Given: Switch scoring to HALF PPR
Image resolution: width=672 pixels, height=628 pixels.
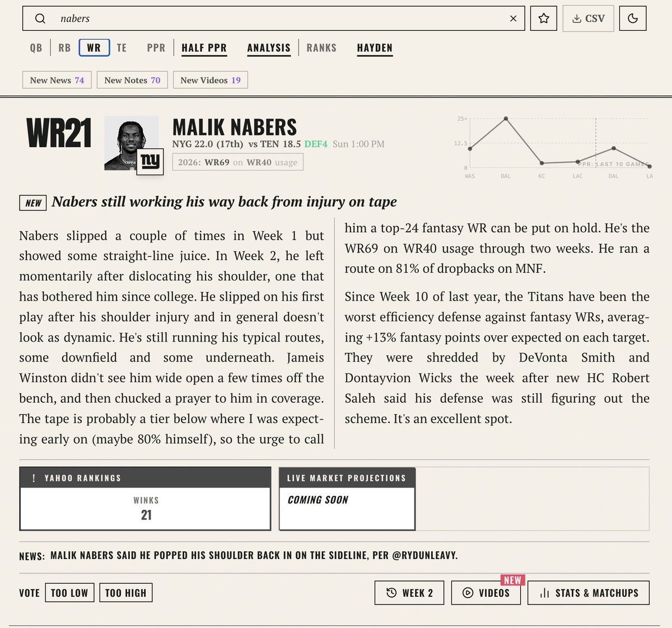Looking at the screenshot, I should pos(204,48).
